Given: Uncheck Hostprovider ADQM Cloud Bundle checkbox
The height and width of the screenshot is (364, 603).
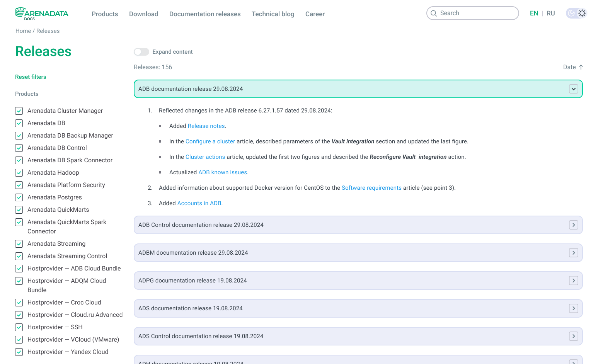Looking at the screenshot, I should (19, 281).
